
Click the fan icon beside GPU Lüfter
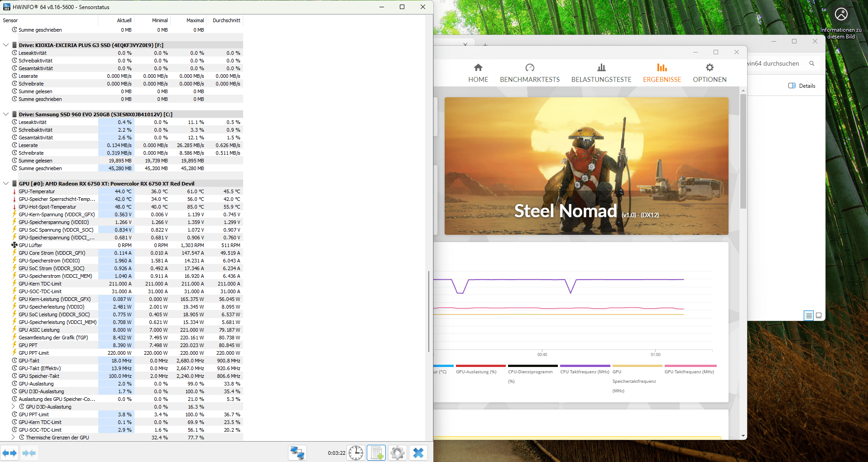point(14,245)
